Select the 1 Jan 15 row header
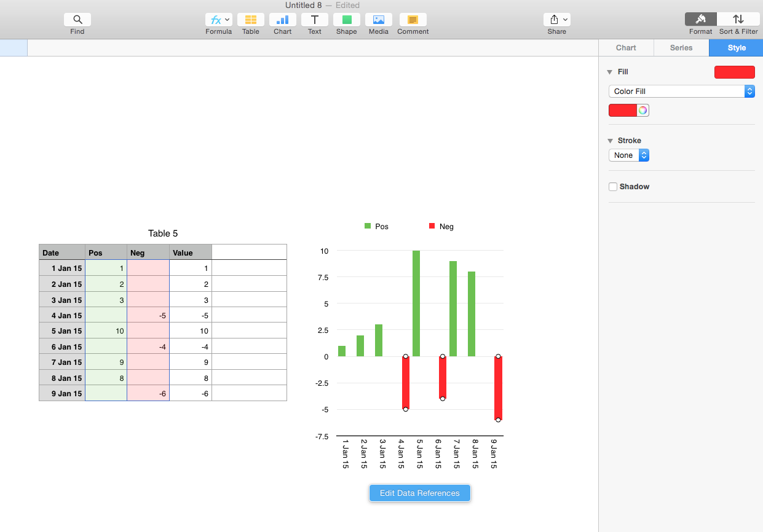This screenshot has width=763, height=532. 62,268
